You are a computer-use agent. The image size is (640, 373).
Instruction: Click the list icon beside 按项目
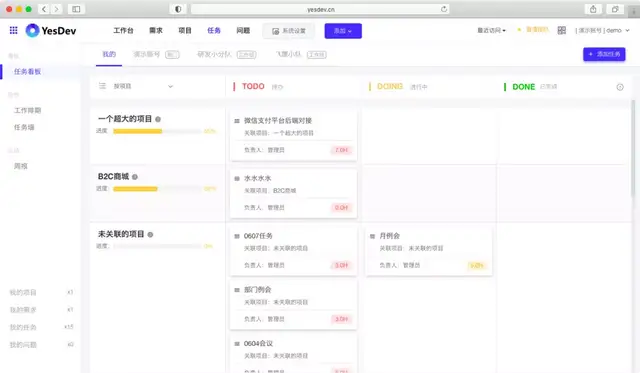pyautogui.click(x=102, y=86)
